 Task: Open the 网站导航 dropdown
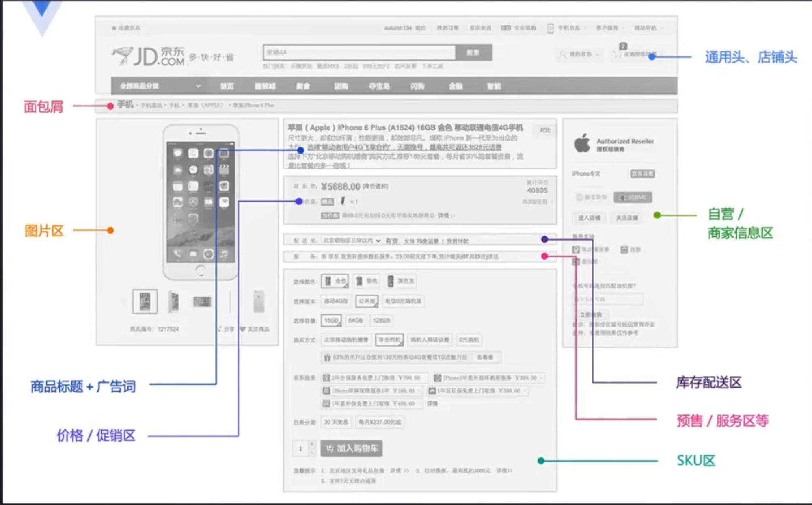tap(648, 28)
